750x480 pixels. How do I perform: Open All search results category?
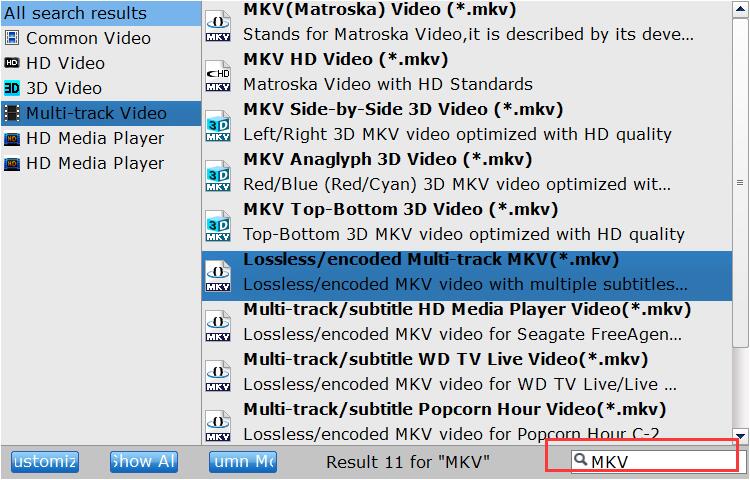pos(101,13)
